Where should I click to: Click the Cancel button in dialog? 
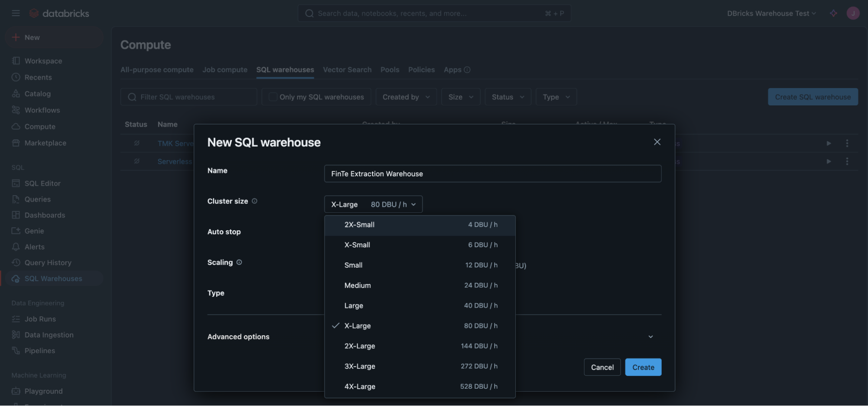(x=602, y=367)
